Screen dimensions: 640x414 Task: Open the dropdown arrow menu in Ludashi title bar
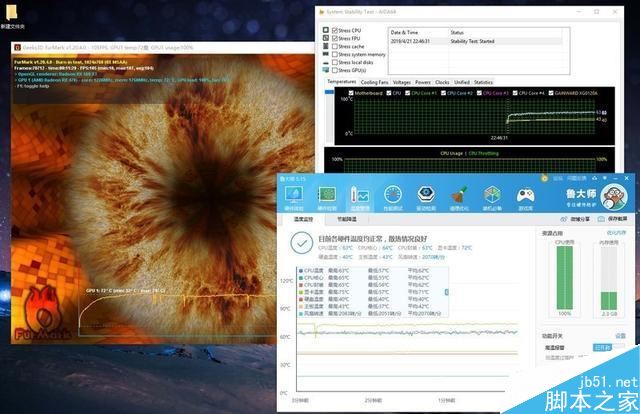[604, 178]
